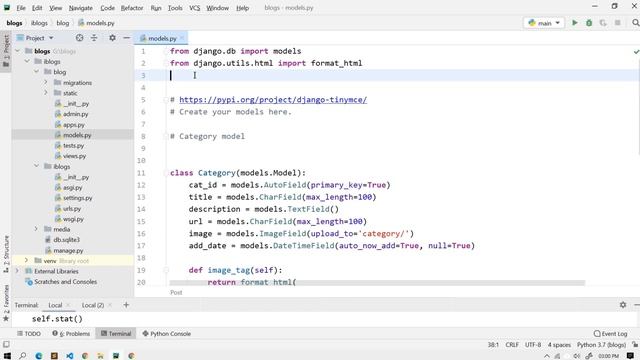Hide the Project tool window
The image size is (640, 360).
click(x=127, y=38)
